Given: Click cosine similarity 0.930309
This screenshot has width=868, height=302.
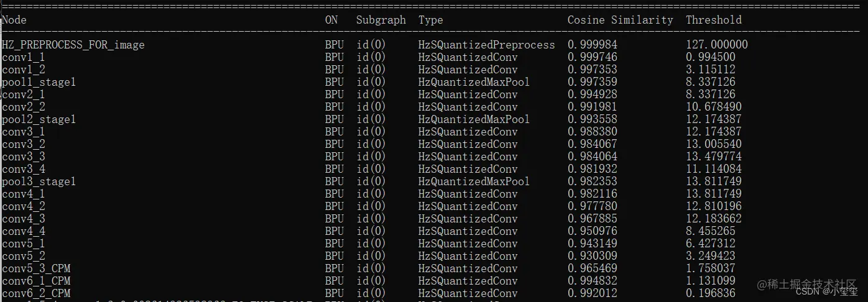Looking at the screenshot, I should [x=593, y=256].
